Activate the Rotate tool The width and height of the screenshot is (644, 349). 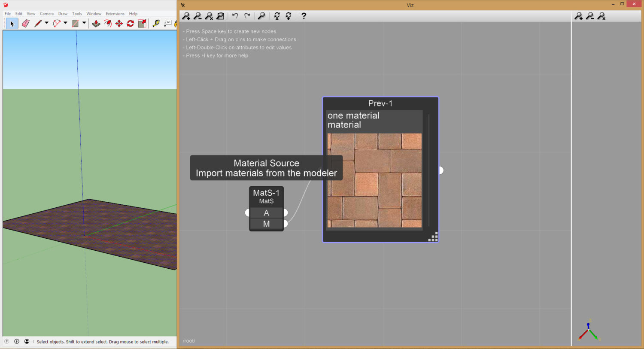131,23
